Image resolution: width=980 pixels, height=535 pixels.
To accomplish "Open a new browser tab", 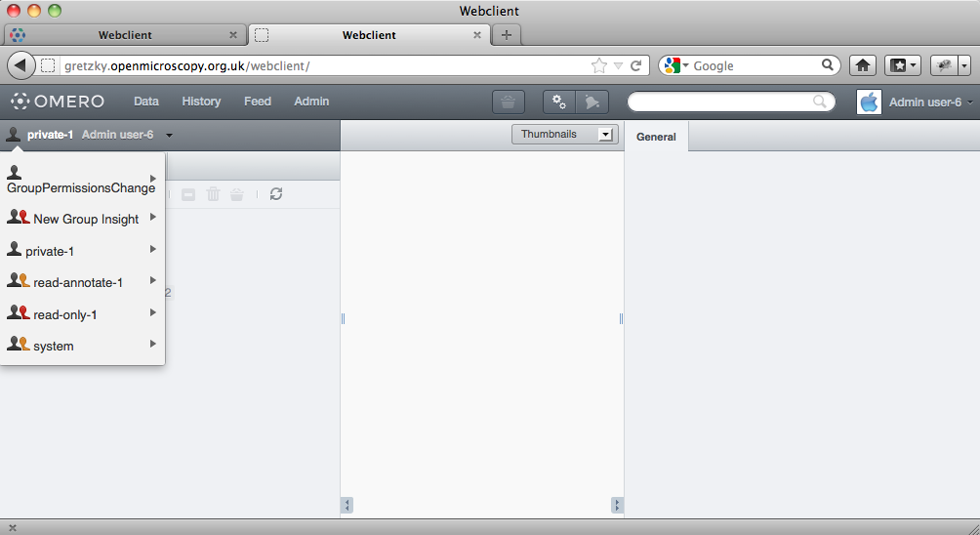I will (x=507, y=35).
